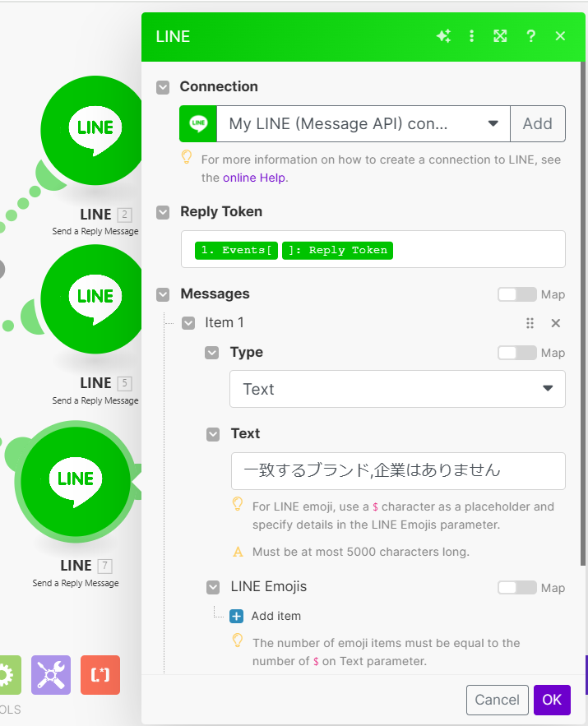Close the LINE settings panel
588x726 pixels.
point(560,36)
